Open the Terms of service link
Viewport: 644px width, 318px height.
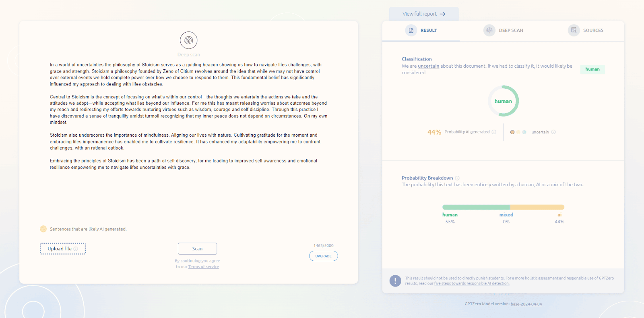204,267
